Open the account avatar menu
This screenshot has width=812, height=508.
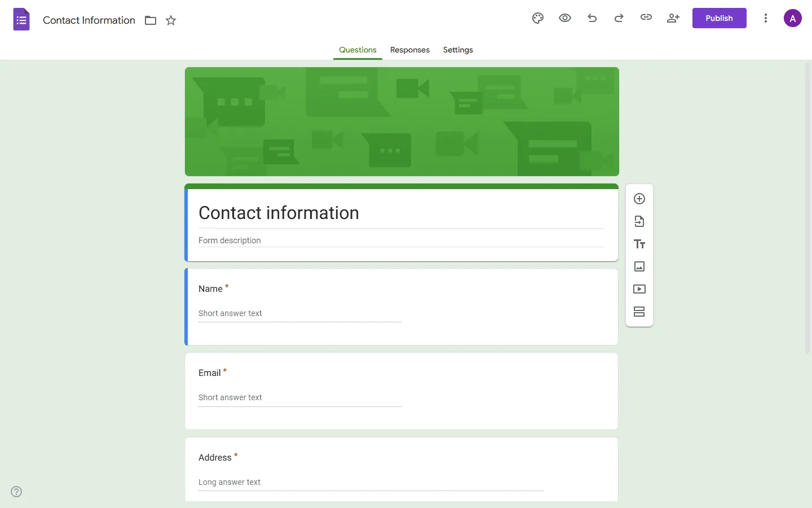coord(792,18)
